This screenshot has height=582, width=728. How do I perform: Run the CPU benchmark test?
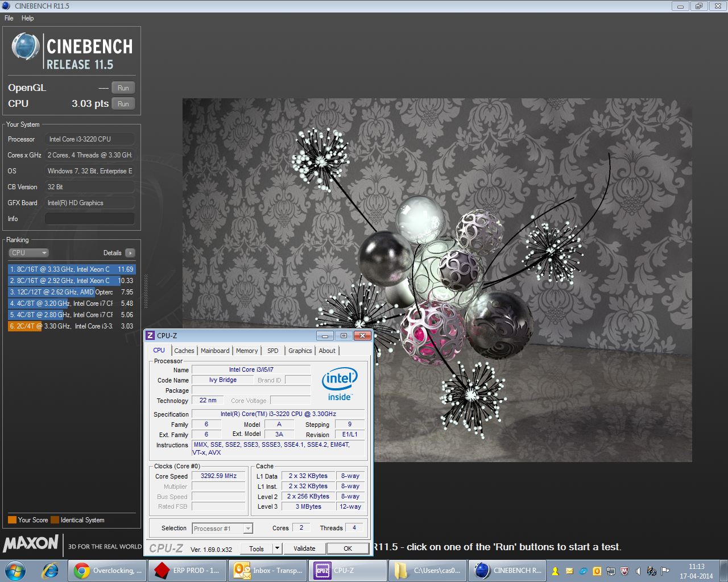coord(123,104)
